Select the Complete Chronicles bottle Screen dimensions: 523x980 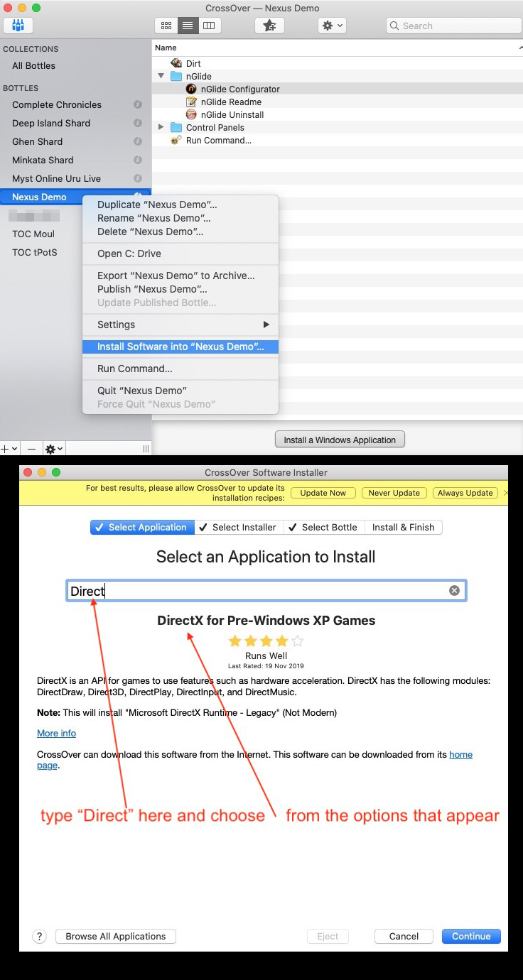pos(57,104)
